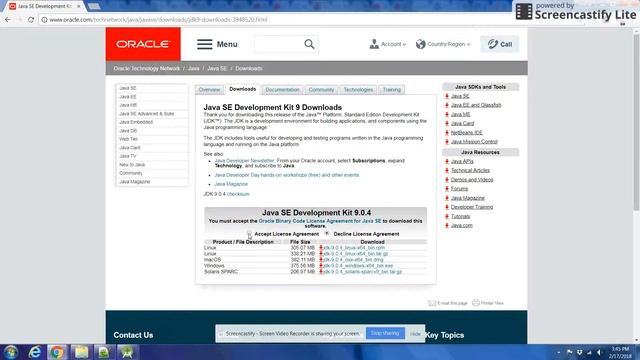Download icon for windows-x64 exe file
The width and height of the screenshot is (640, 360).
[321, 266]
